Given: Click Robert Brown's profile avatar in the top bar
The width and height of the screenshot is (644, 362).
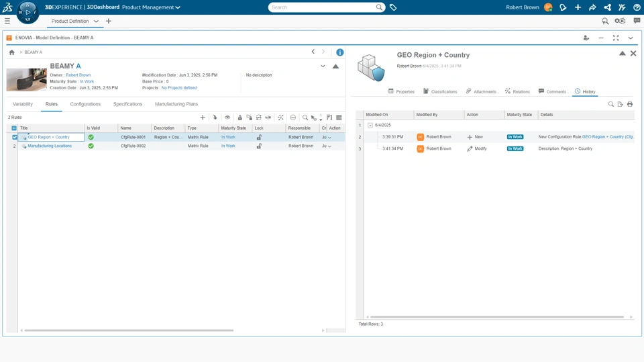Looking at the screenshot, I should 548,7.
